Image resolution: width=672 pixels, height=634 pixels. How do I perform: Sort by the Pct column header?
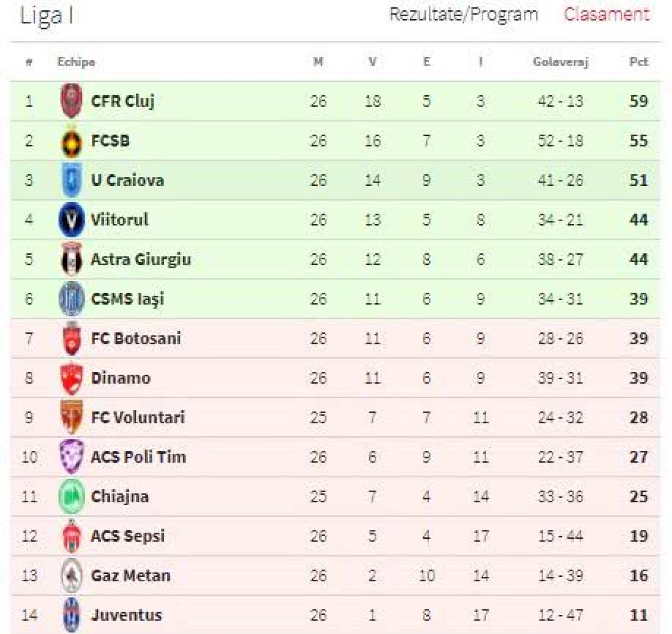[636, 63]
